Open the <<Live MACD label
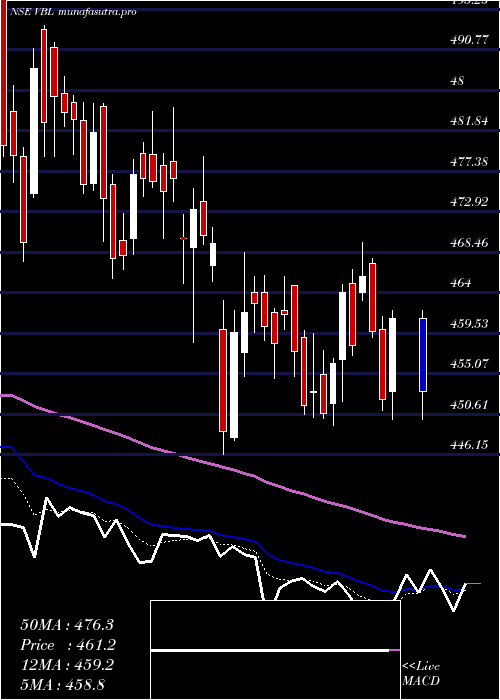The height and width of the screenshot is (700, 500). pyautogui.click(x=421, y=674)
